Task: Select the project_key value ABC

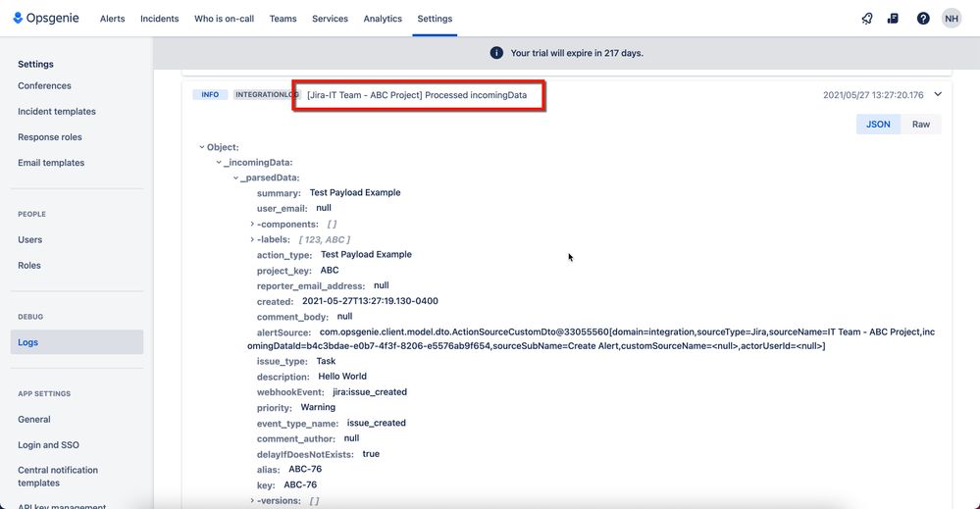Action: pyautogui.click(x=330, y=271)
